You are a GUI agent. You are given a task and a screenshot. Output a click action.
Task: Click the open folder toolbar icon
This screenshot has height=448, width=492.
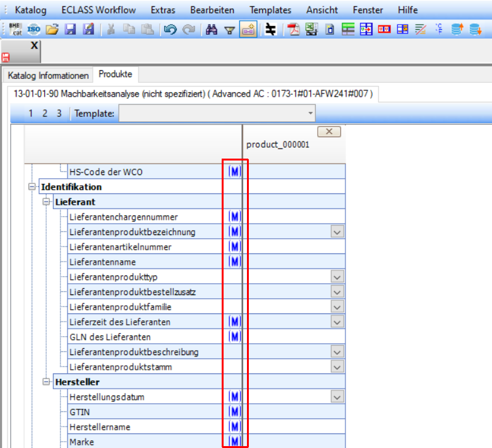pyautogui.click(x=52, y=30)
